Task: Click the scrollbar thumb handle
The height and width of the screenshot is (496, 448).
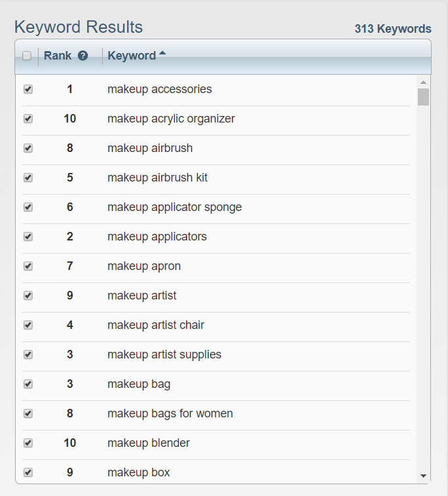Action: click(x=423, y=97)
